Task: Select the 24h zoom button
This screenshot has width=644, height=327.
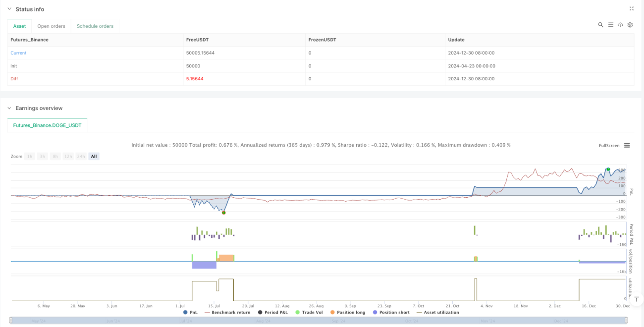Action: click(x=81, y=157)
